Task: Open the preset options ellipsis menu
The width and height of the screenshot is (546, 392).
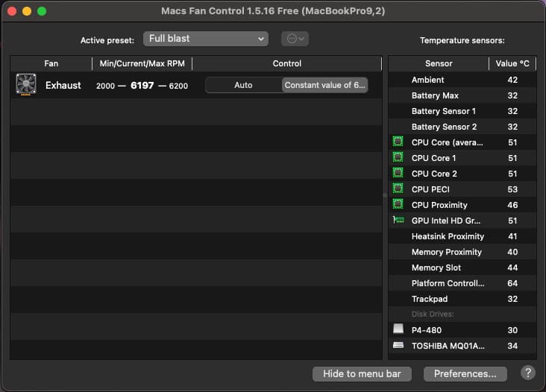Action: point(295,39)
